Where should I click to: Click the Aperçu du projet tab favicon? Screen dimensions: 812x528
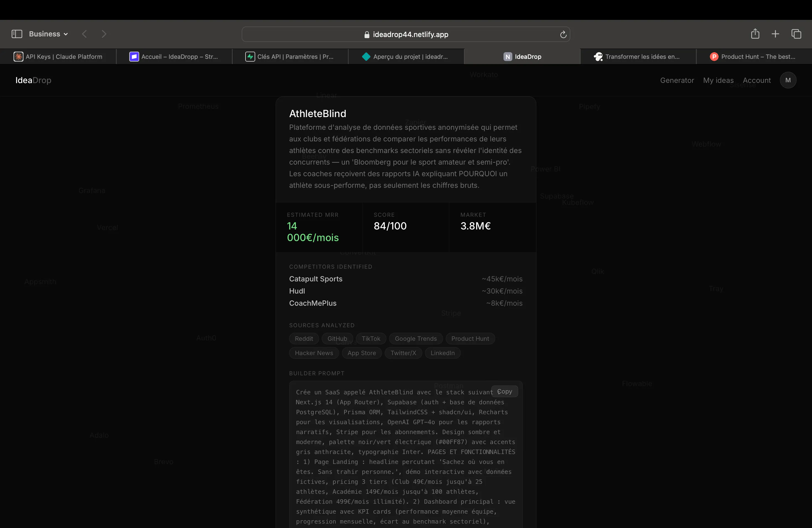366,57
